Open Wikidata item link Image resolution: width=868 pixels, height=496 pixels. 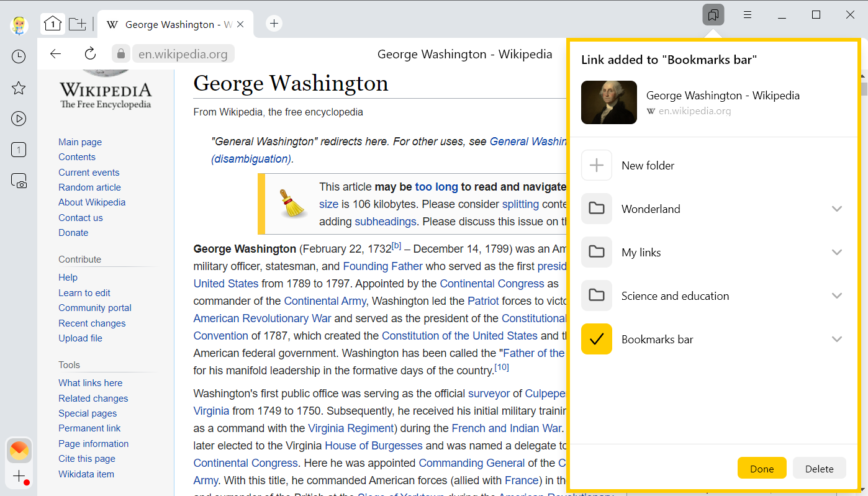pyautogui.click(x=86, y=474)
